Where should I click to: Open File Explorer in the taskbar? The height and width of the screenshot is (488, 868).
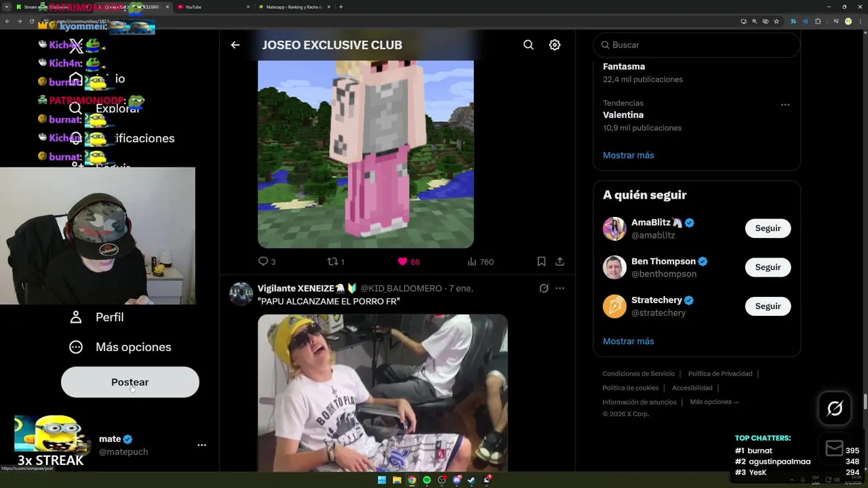(397, 480)
